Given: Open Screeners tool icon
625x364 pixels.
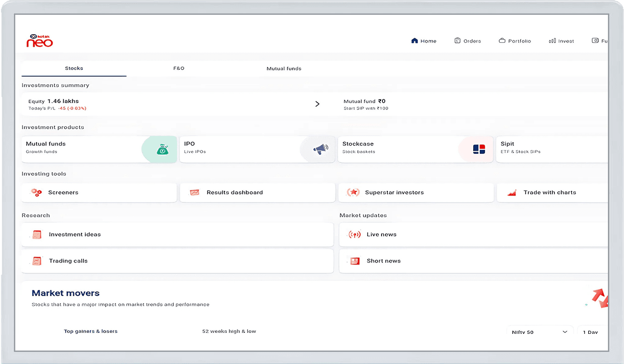Looking at the screenshot, I should point(36,193).
